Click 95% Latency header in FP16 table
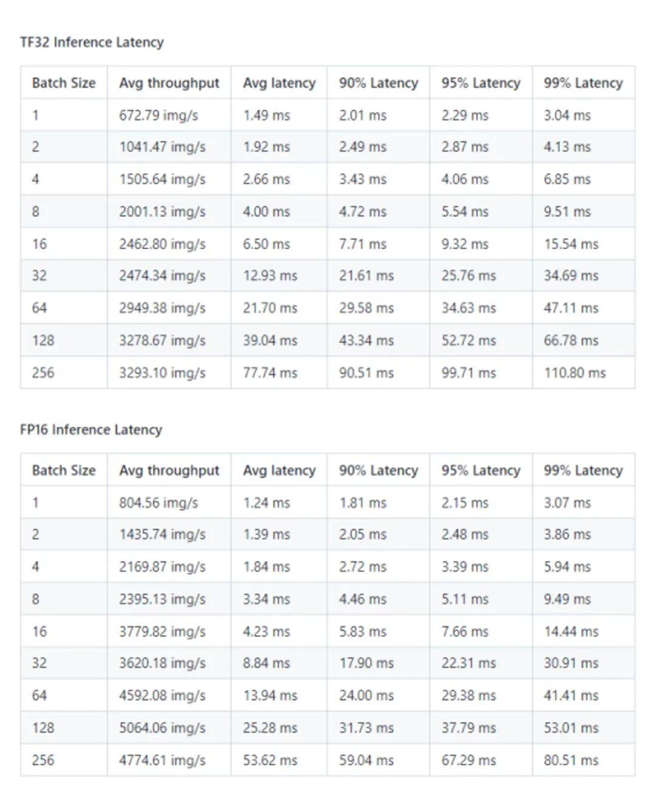The width and height of the screenshot is (656, 812). point(481,470)
